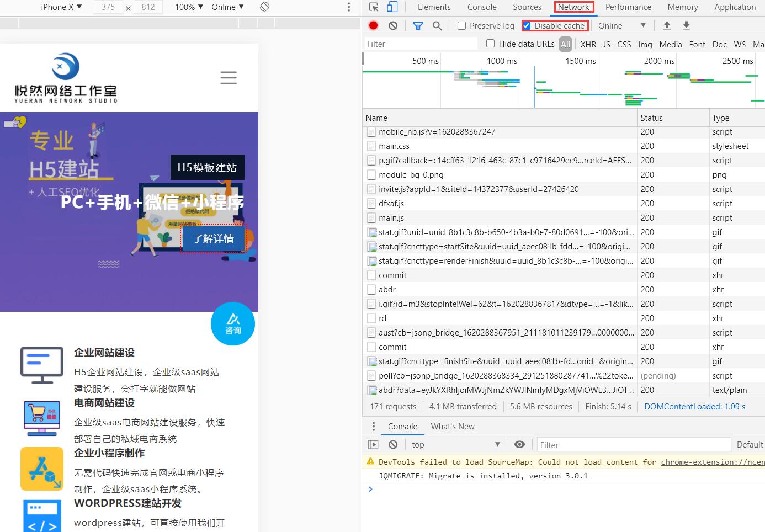Sort requests by Status column header
The width and height of the screenshot is (765, 532).
[x=673, y=118]
